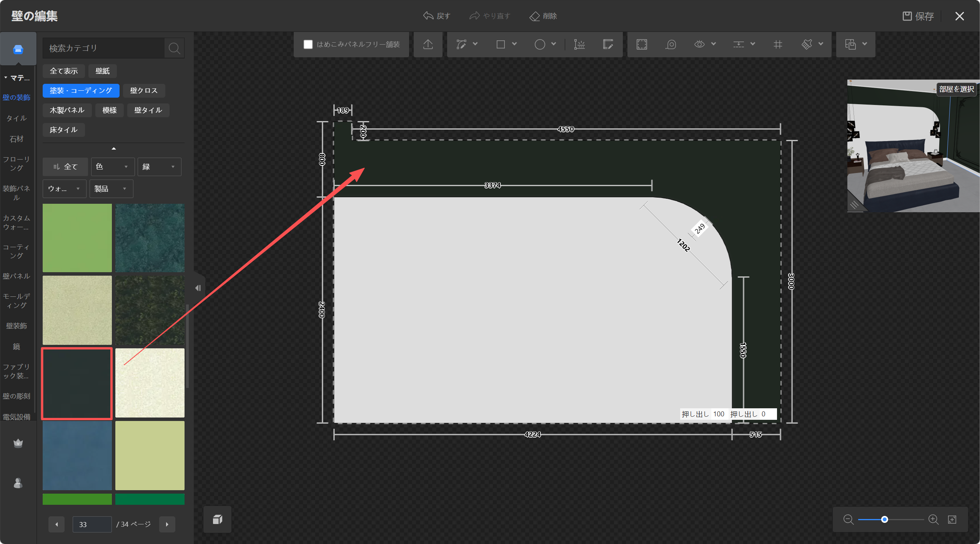Click the search magnifier icon
Screen dimensions: 980x544
tap(174, 48)
